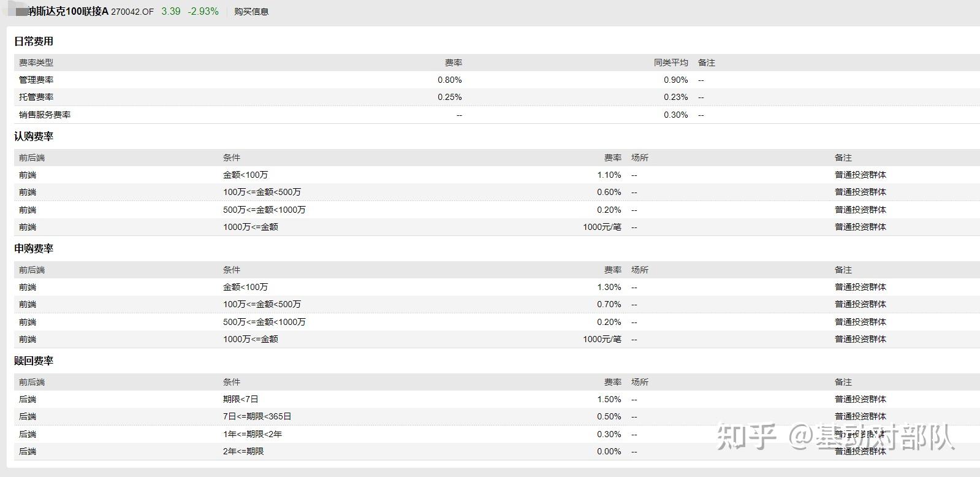Click the 0.80% management fee value
This screenshot has height=477, width=980.
pos(449,80)
